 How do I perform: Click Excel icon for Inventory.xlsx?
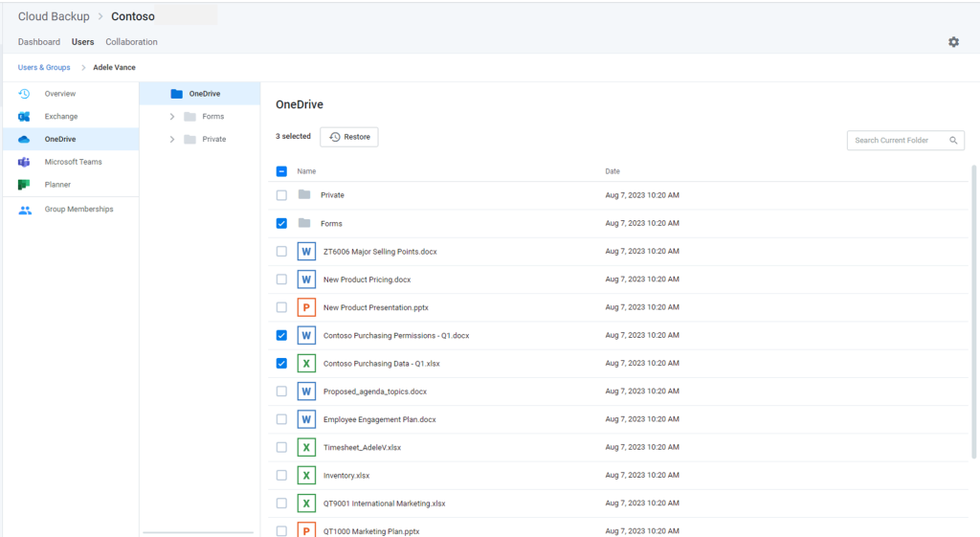click(306, 475)
